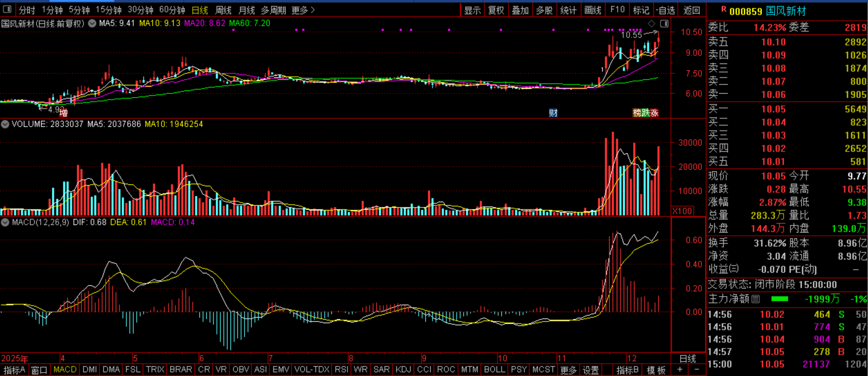This screenshot has width=868, height=376.
Task: Switch indicator to TRIX
Action: pyautogui.click(x=155, y=370)
